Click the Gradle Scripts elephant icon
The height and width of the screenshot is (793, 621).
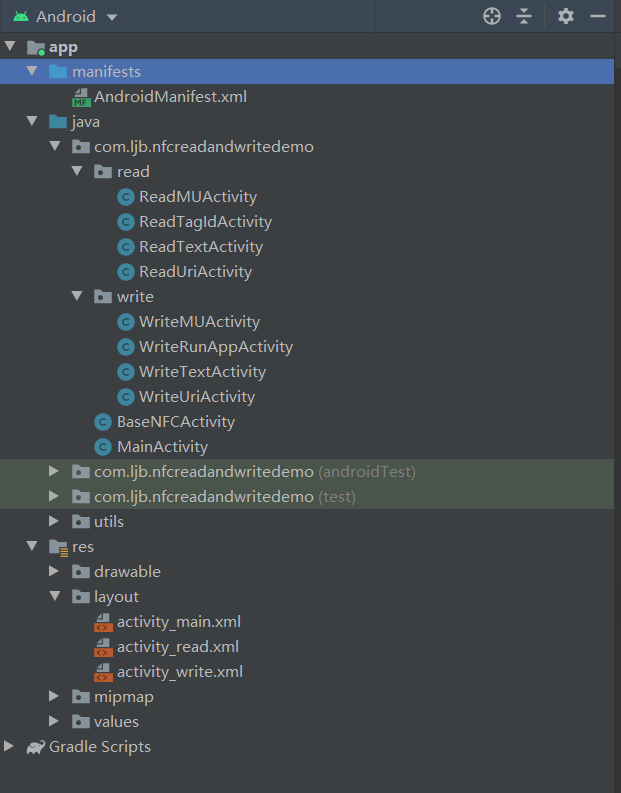36,747
